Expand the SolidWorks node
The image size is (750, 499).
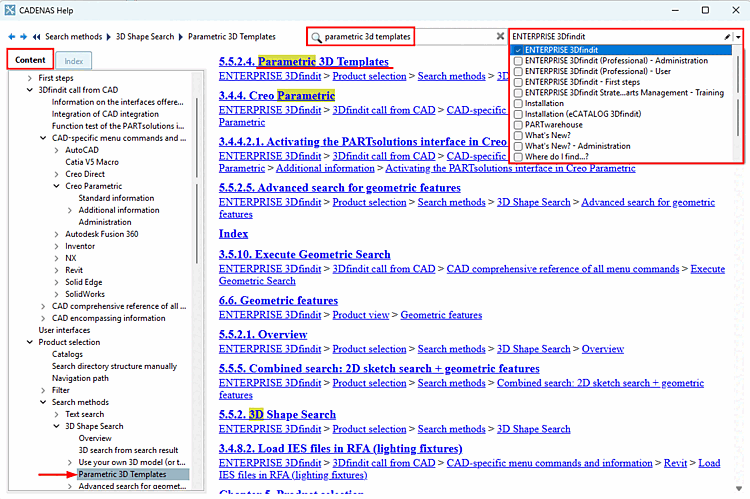click(x=56, y=294)
